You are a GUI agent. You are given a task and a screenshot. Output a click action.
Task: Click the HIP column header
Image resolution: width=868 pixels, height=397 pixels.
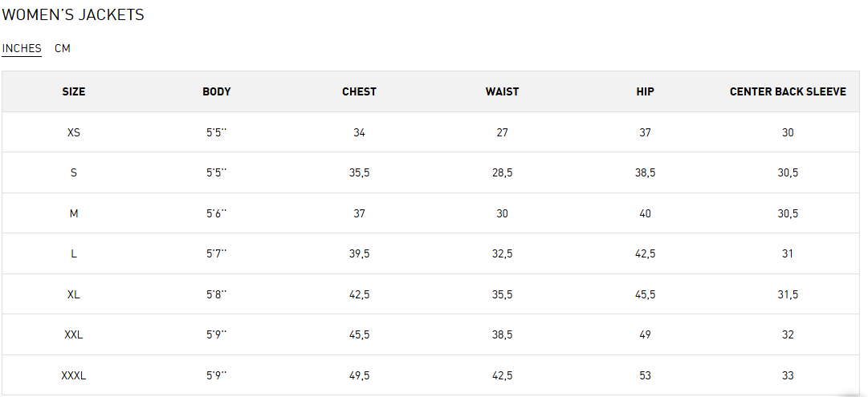645,91
